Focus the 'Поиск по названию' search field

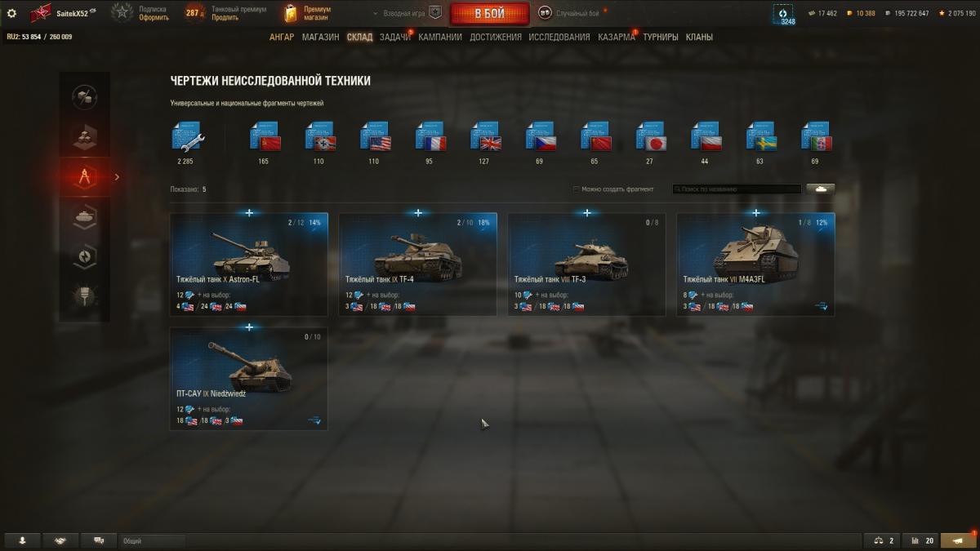737,189
